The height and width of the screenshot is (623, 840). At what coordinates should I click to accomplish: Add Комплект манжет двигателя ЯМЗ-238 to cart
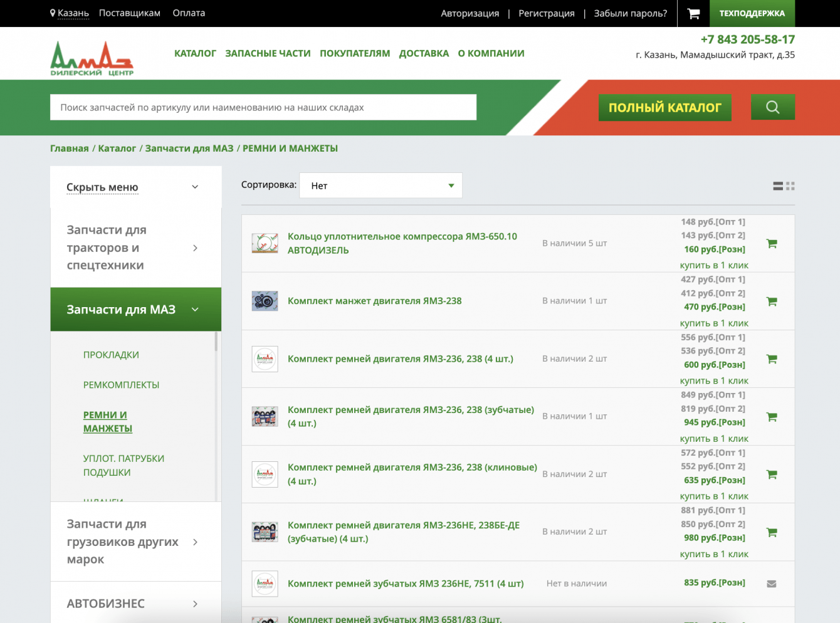coord(772,301)
